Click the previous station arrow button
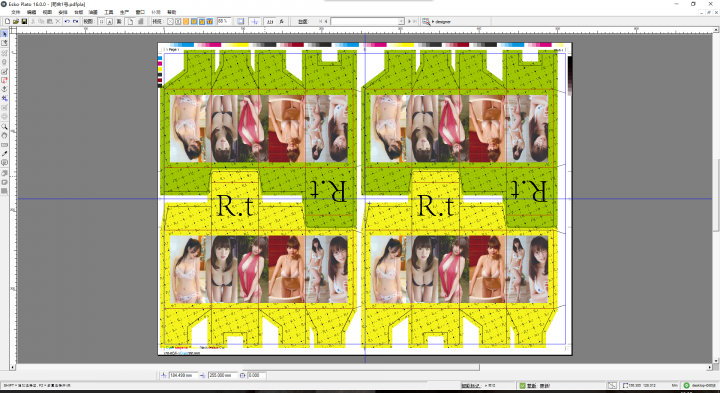Screen dimensions: 720x393 [326, 21]
